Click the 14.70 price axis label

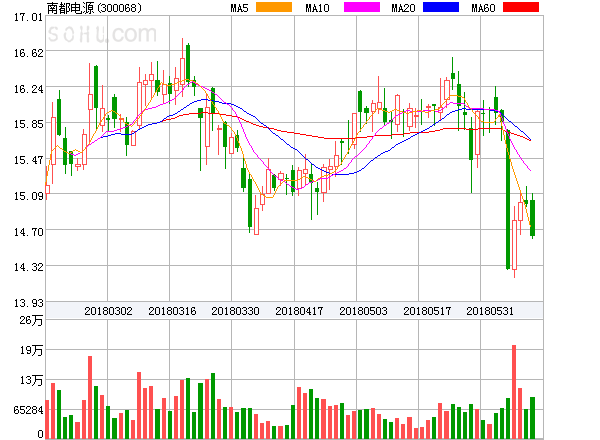pyautogui.click(x=28, y=232)
